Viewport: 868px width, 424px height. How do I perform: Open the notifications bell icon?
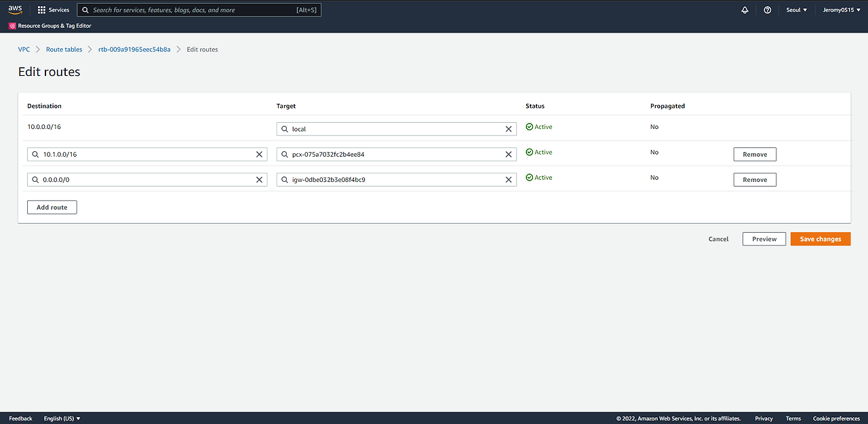tap(745, 10)
